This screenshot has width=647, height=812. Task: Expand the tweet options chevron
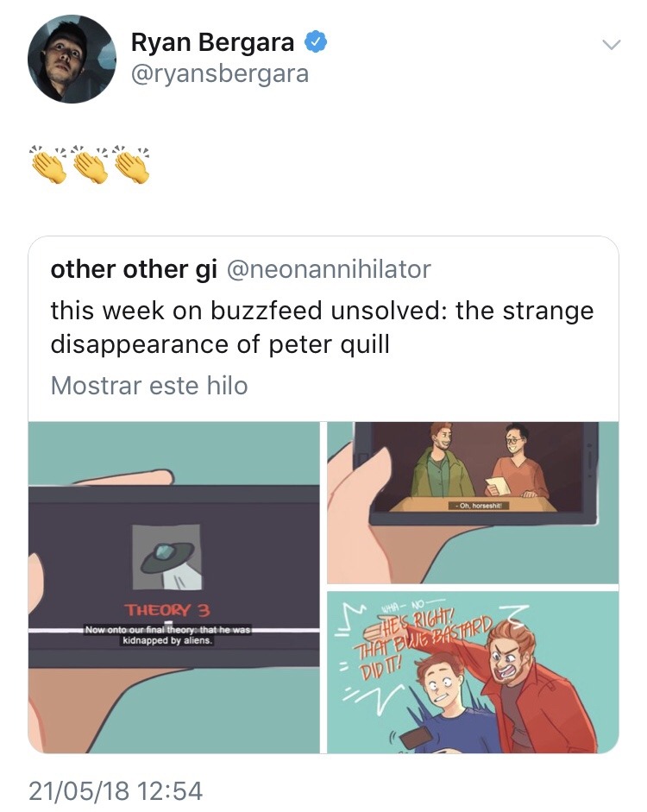tap(612, 45)
